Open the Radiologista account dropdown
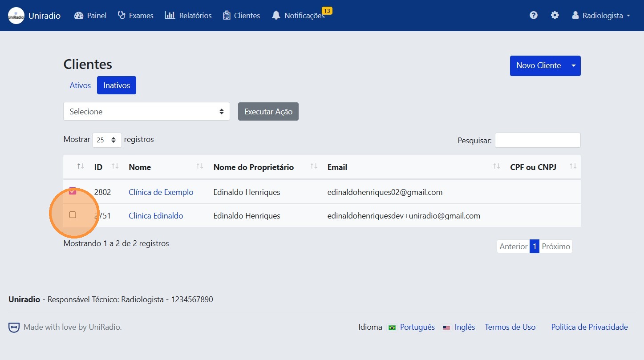644x360 pixels. (x=600, y=15)
